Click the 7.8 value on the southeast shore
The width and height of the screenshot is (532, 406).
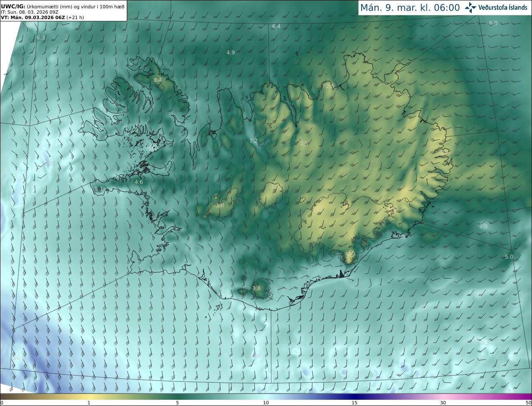401,237
